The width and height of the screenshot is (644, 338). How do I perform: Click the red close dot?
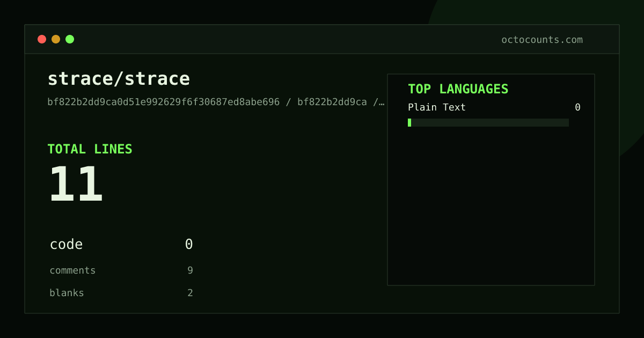coord(42,39)
